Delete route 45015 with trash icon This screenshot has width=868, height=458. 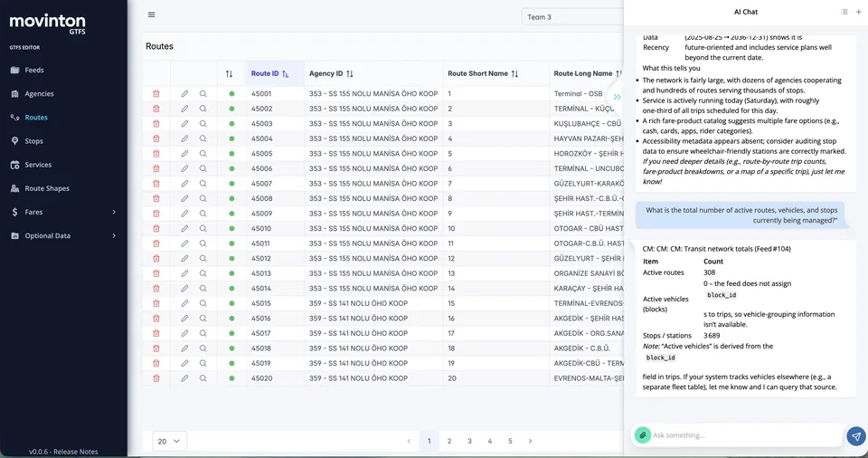coord(156,303)
